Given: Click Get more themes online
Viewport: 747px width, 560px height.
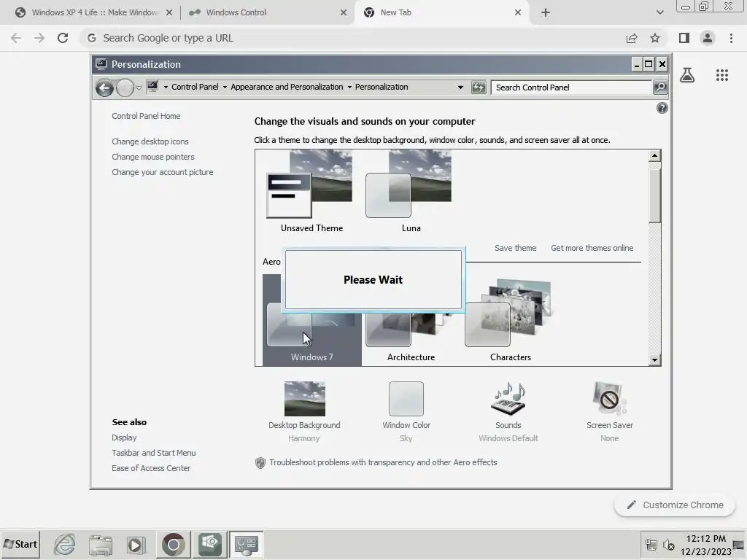Looking at the screenshot, I should 592,248.
